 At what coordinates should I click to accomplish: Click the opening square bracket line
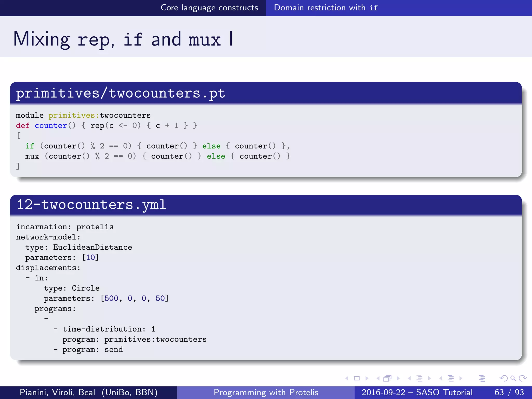19,136
